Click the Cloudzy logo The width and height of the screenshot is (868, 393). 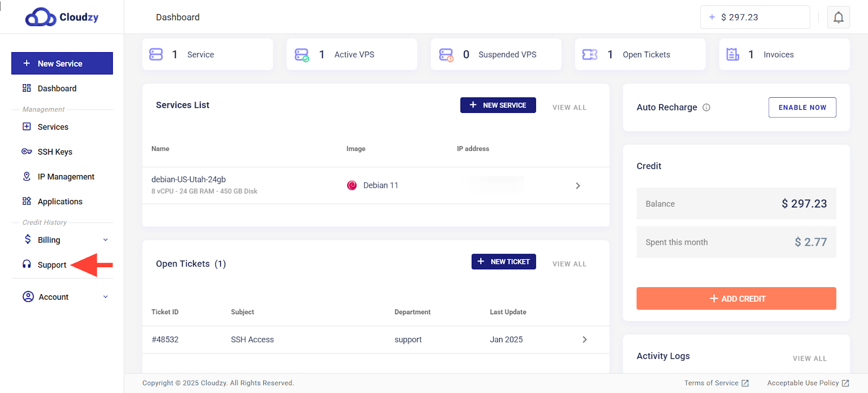[x=62, y=17]
